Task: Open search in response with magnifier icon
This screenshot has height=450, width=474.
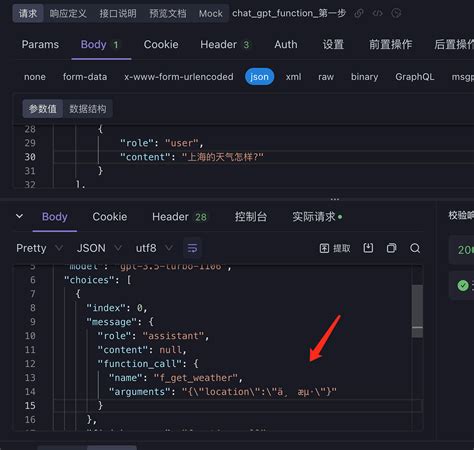Action: (x=415, y=248)
